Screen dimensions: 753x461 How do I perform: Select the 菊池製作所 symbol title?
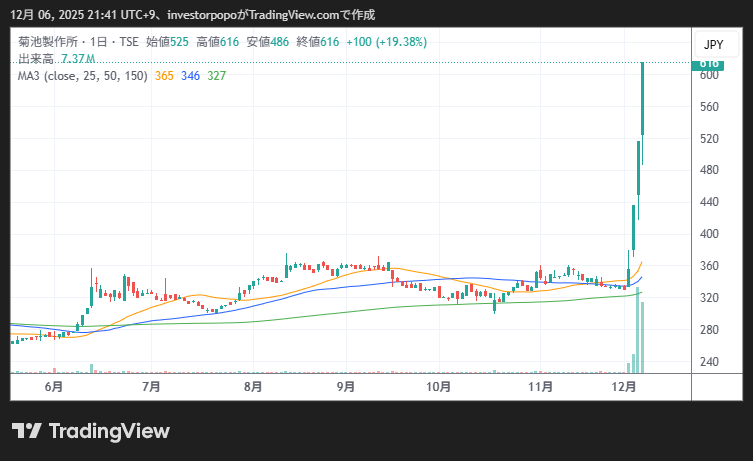coord(48,43)
